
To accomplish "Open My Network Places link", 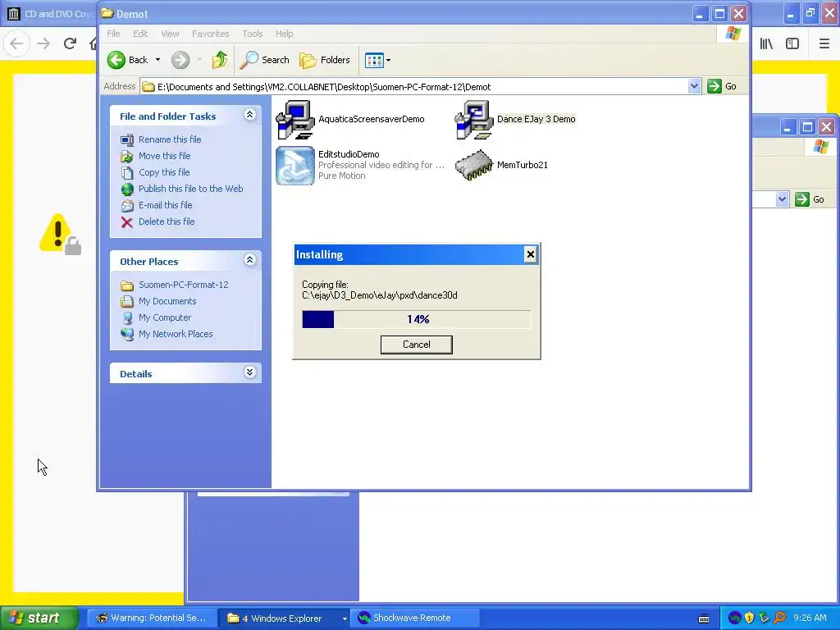I will point(176,335).
